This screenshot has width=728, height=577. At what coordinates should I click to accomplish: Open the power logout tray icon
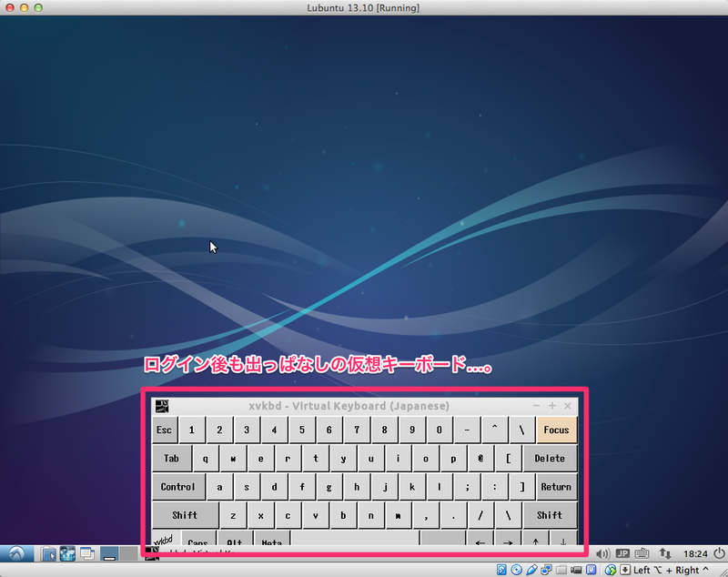pyautogui.click(x=719, y=553)
